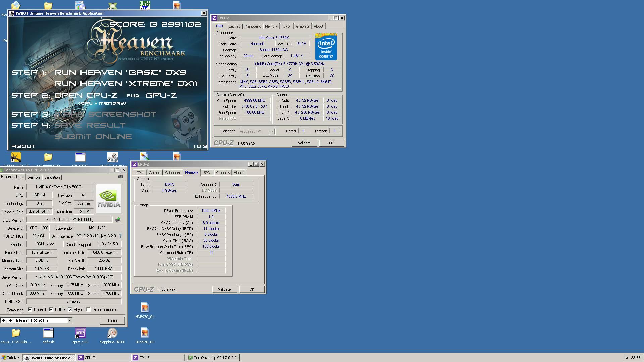The image size is (644, 362).
Task: Open the paintbrush image file on desktop
Action: click(144, 156)
